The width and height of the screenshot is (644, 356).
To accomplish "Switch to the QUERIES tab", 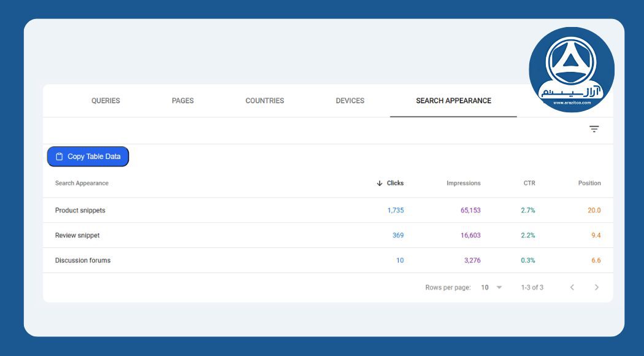I will click(x=105, y=100).
